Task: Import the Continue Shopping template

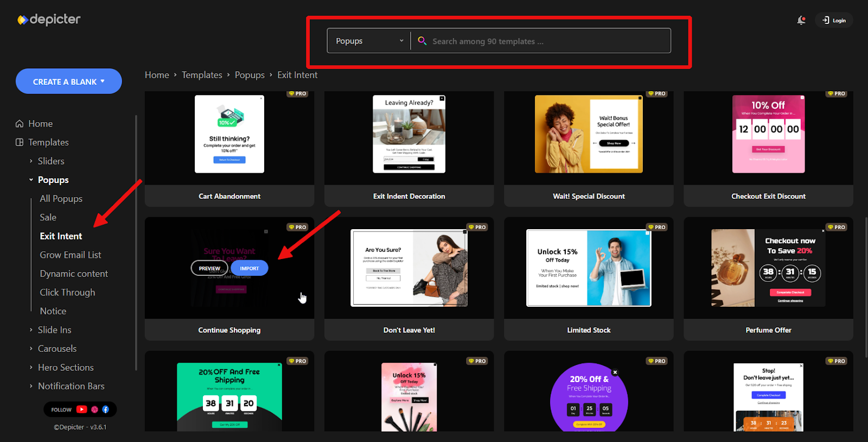Action: click(250, 268)
